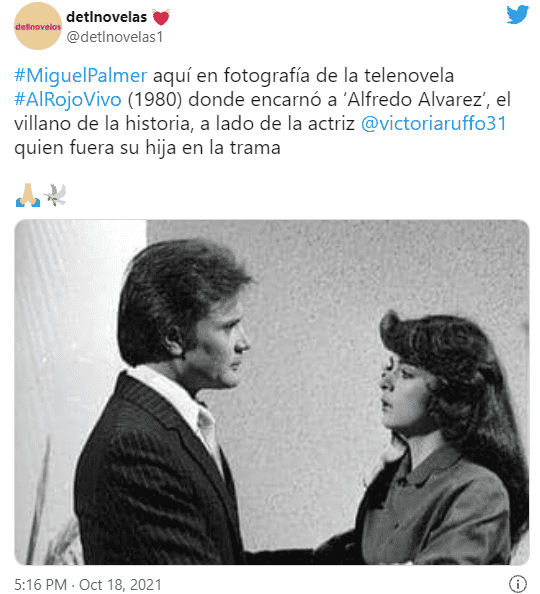
Task: Visit the @victoriaruffo31 mention
Action: point(434,123)
